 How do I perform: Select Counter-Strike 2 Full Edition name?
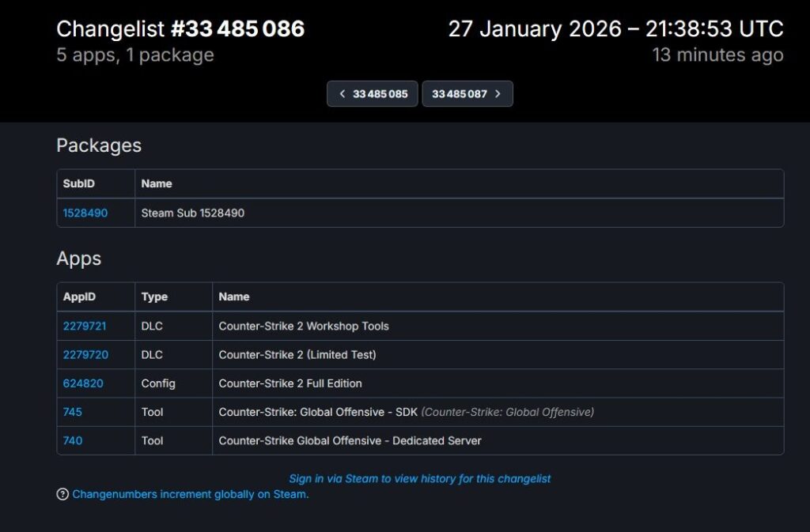[290, 383]
